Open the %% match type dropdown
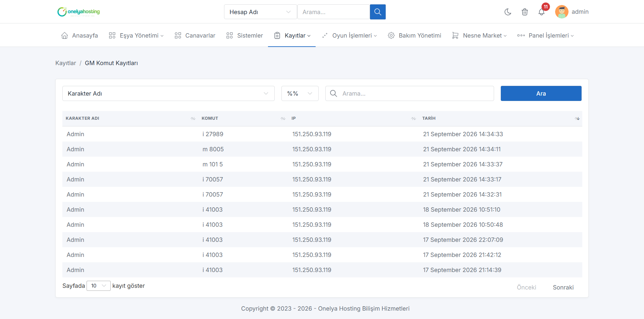644x319 pixels. [300, 94]
